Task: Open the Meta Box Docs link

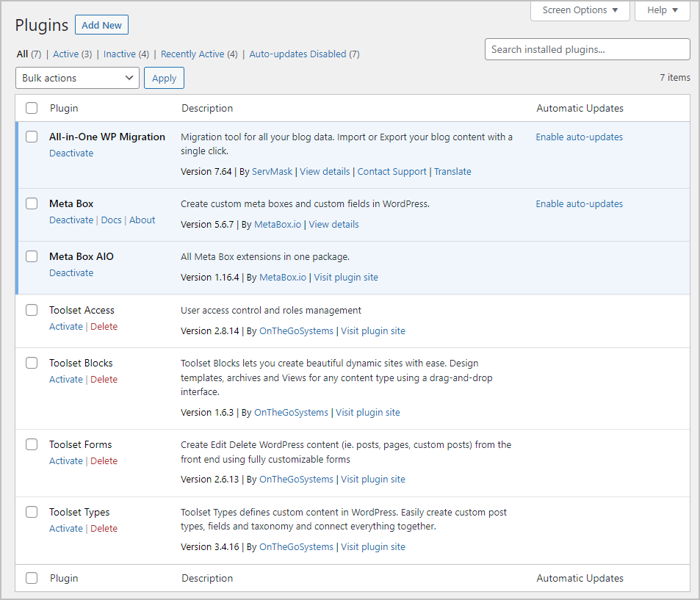Action: [111, 220]
